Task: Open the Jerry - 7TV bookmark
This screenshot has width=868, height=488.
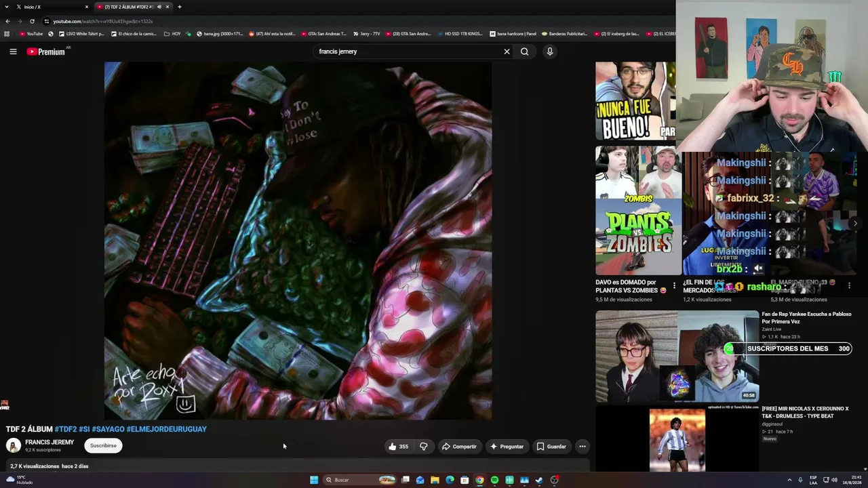Action: click(x=366, y=34)
